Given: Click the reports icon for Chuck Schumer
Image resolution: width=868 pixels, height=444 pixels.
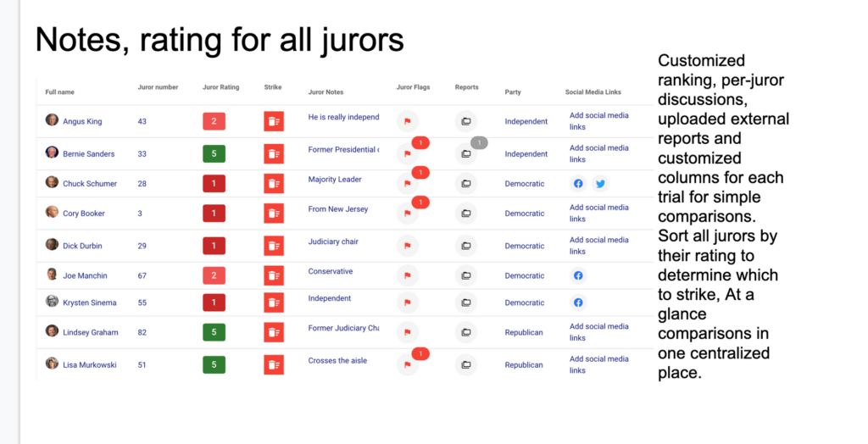Looking at the screenshot, I should coord(466,184).
